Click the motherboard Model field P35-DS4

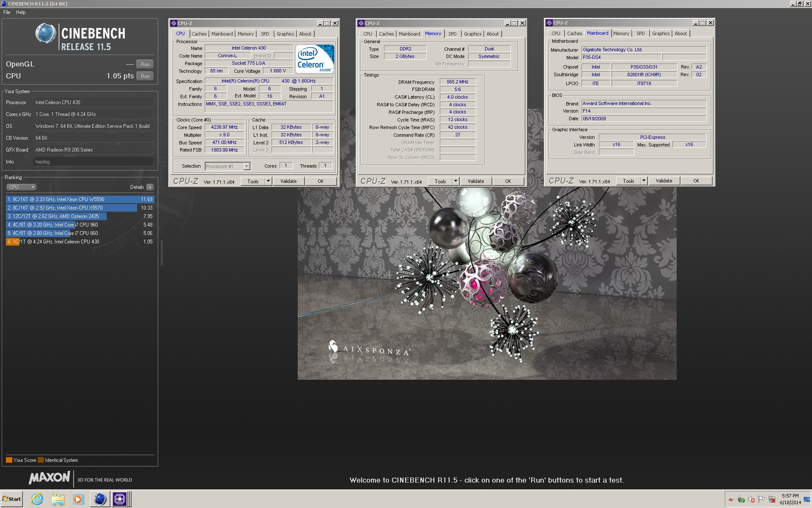coord(621,57)
